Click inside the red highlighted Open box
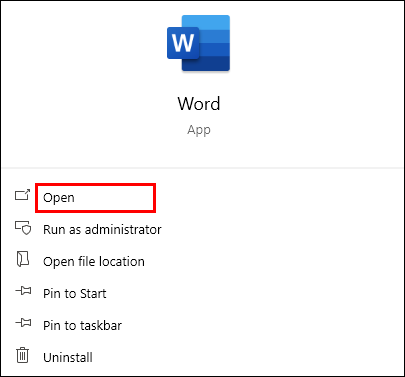This screenshot has height=377, width=405. tap(95, 198)
